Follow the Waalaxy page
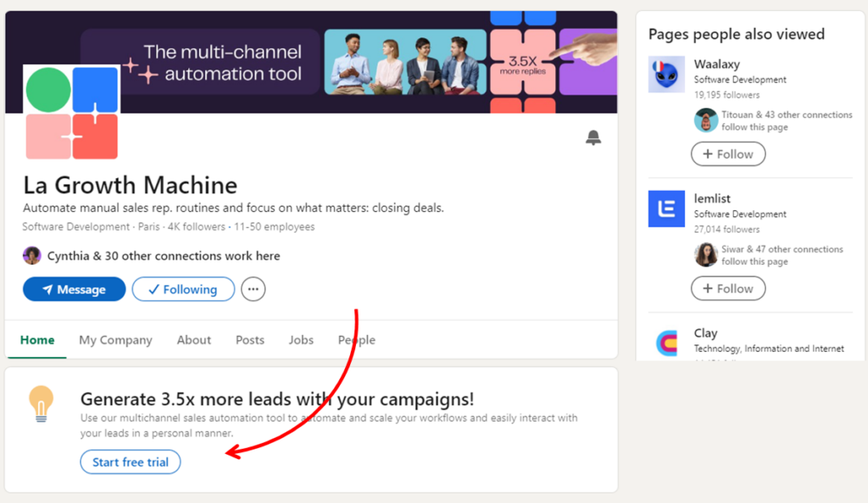868x503 pixels. (727, 154)
